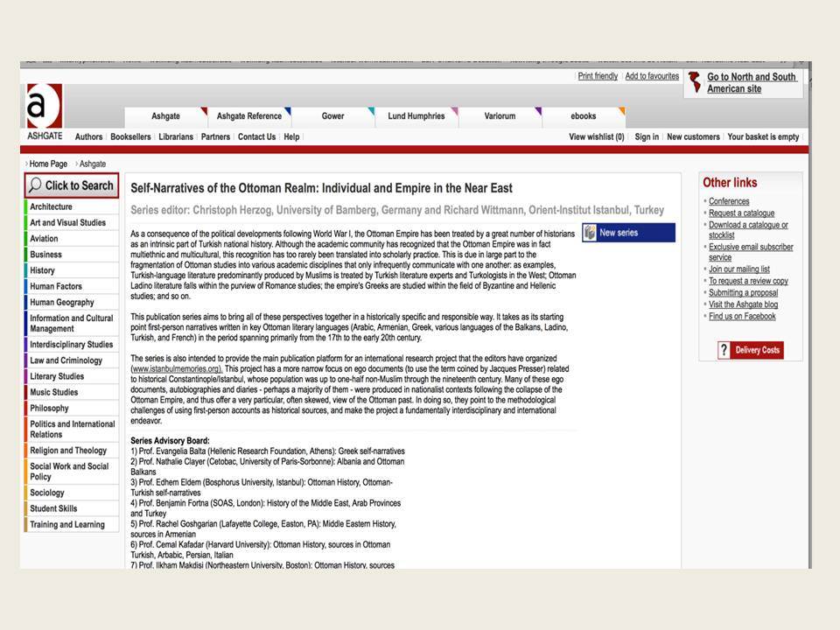Click Find us on Facebook
The height and width of the screenshot is (630, 840).
pyautogui.click(x=742, y=317)
